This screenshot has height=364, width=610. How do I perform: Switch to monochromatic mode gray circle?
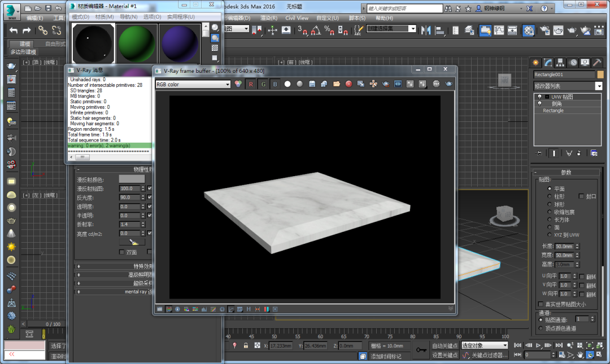pyautogui.click(x=299, y=84)
